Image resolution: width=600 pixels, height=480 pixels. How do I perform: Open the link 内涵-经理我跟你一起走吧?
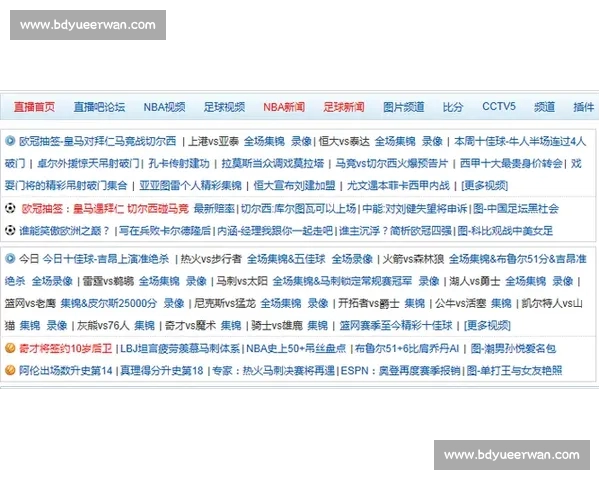point(275,231)
